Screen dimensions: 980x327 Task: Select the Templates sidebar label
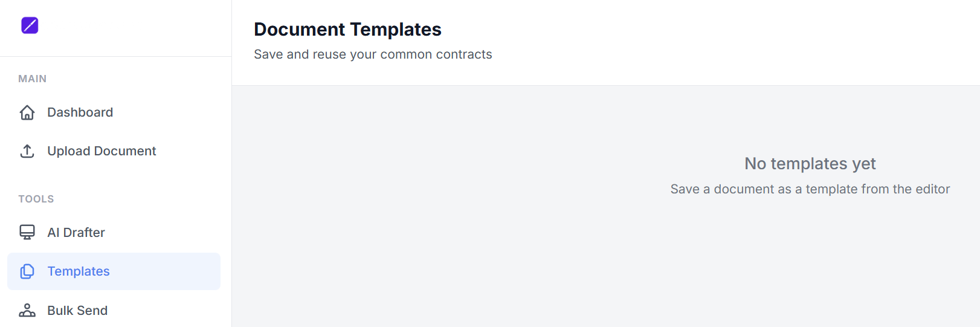(x=79, y=271)
